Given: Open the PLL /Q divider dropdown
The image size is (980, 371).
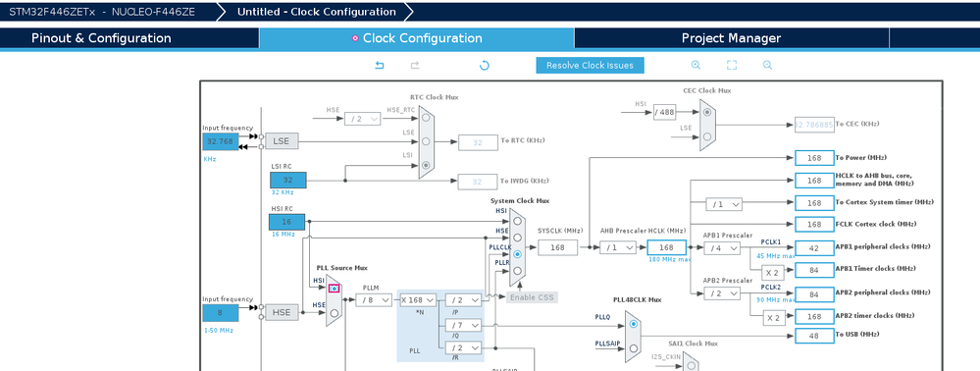Looking at the screenshot, I should point(463,325).
